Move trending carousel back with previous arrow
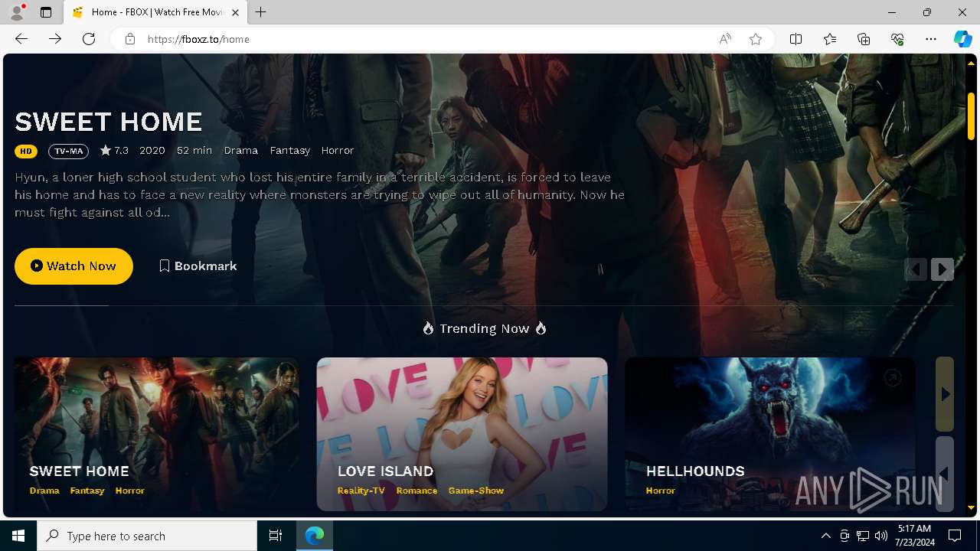980x551 pixels. coord(945,474)
